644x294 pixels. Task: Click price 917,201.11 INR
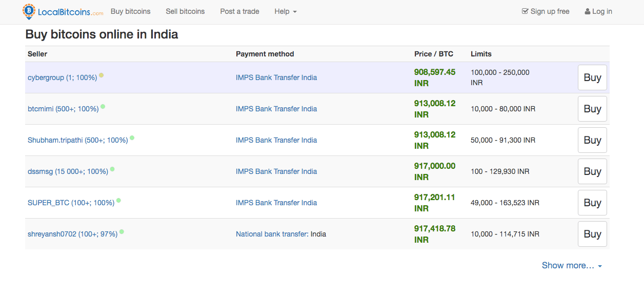coord(435,203)
